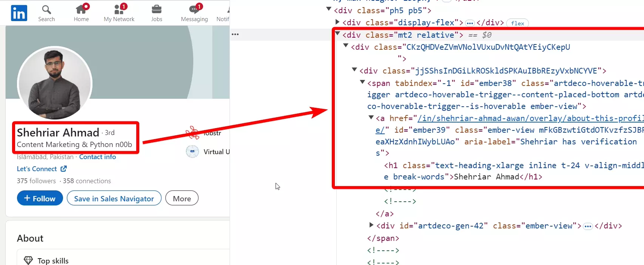Collapse the div class ph5 pb5 node
Image resolution: width=644 pixels, height=265 pixels.
tap(329, 9)
